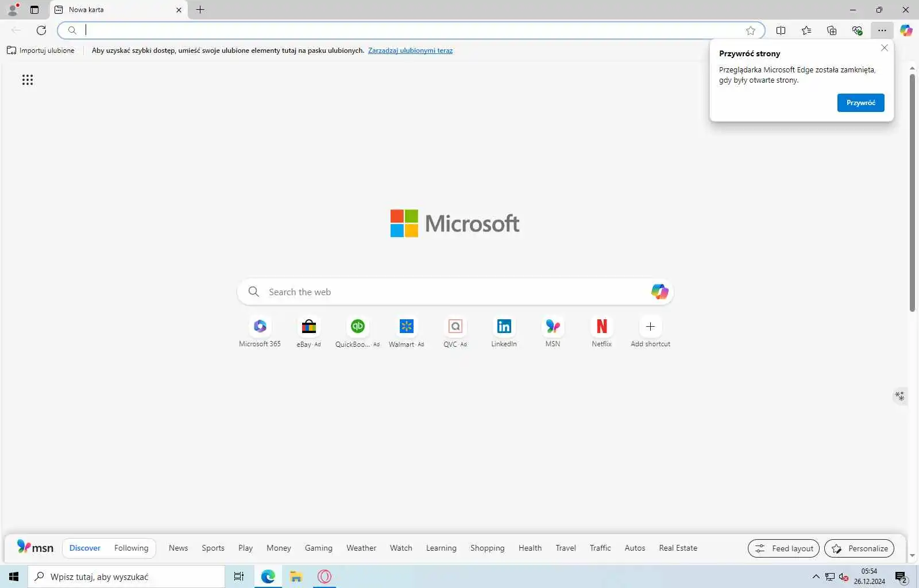
Task: Open the Windows Start menu
Action: [14, 577]
